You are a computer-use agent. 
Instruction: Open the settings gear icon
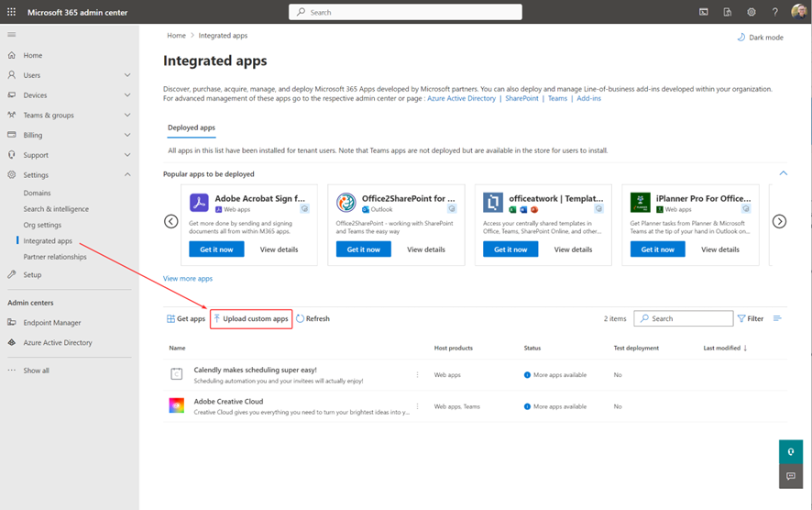click(751, 12)
